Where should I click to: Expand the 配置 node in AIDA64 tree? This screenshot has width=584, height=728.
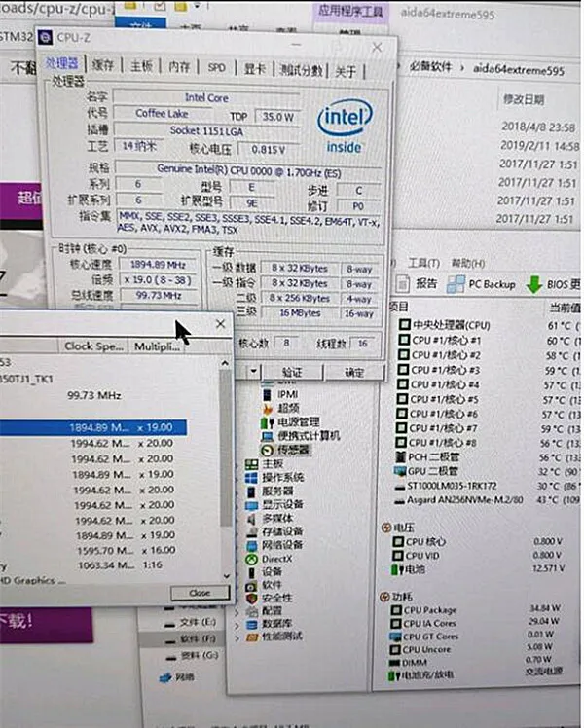pos(237,612)
